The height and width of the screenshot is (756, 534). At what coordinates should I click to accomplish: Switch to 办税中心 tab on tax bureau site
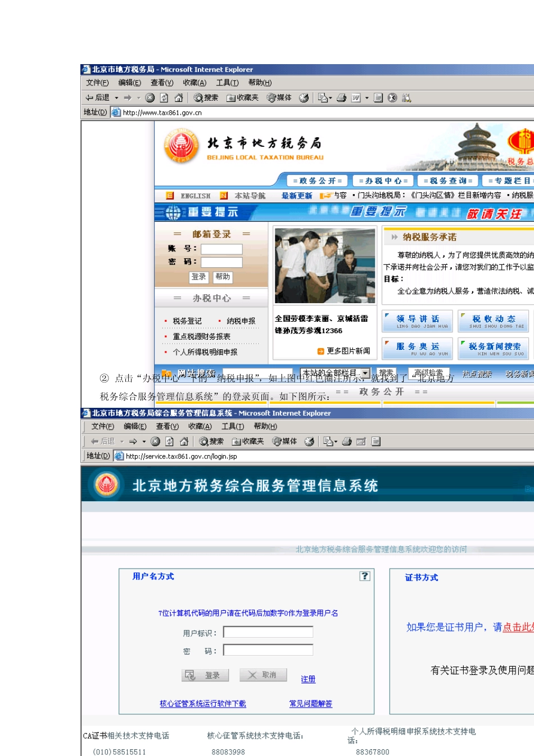tap(383, 181)
